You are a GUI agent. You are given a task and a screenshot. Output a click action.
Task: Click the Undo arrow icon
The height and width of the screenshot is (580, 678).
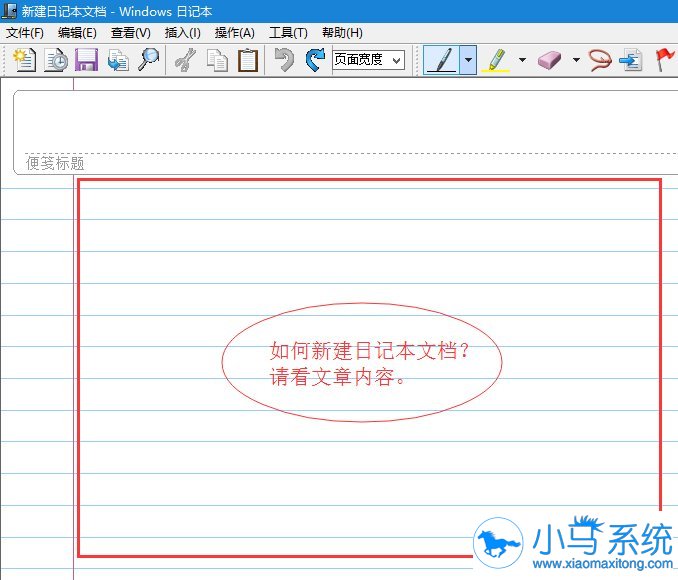(x=284, y=60)
